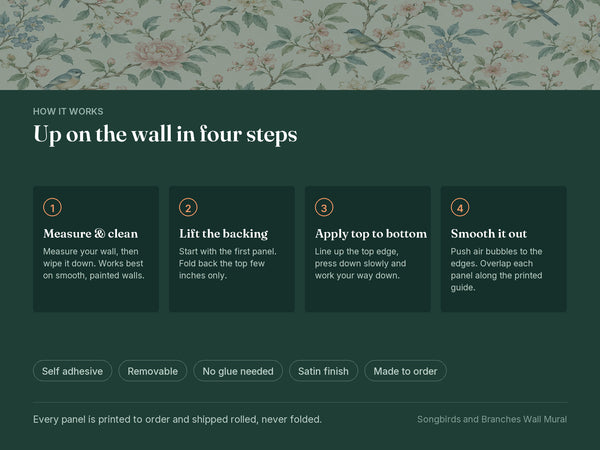
Task: Click the Made to order pill
Action: pyautogui.click(x=405, y=371)
